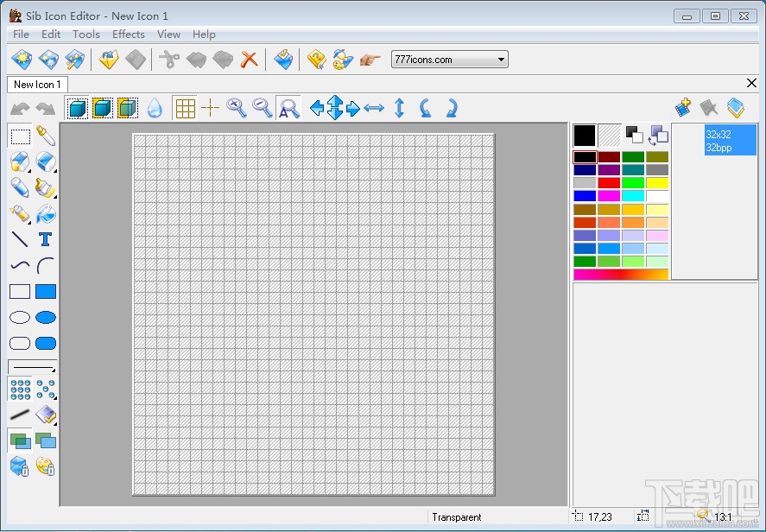Screen dimensions: 766x532
Task: Flip image horizontally with double arrow
Action: click(x=374, y=108)
